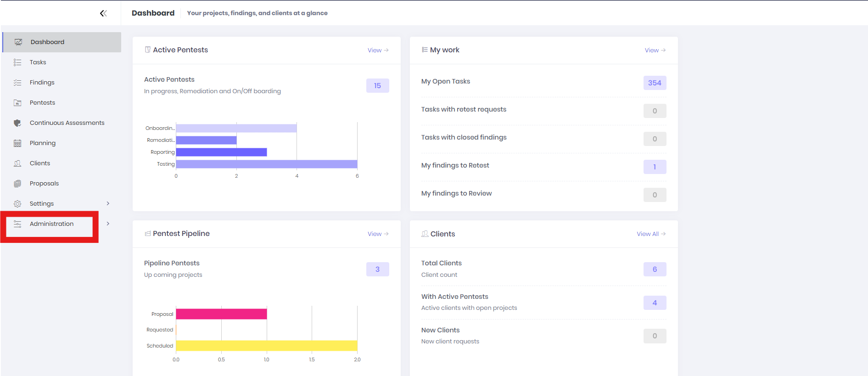This screenshot has width=868, height=376.
Task: Expand the Settings submenu chevron
Action: pos(108,203)
